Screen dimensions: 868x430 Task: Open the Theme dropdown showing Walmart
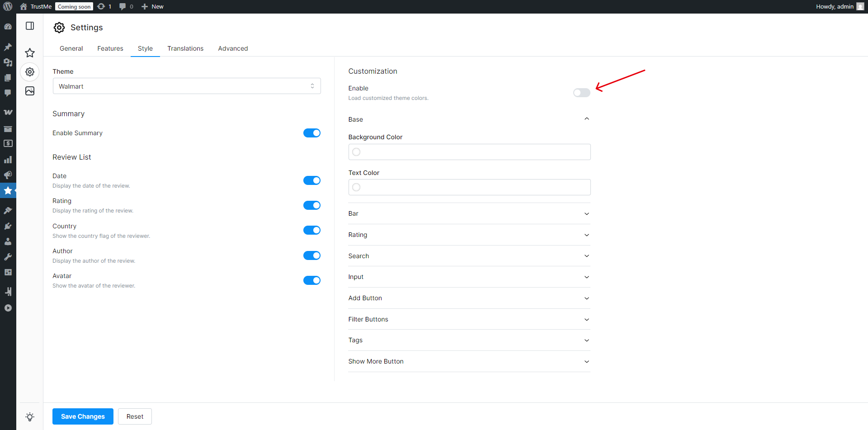(187, 86)
